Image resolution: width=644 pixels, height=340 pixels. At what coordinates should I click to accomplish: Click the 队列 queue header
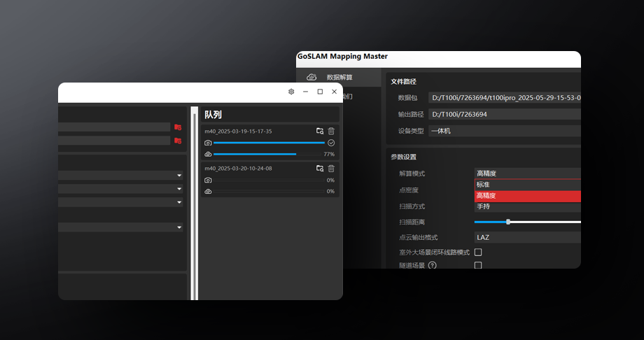[213, 115]
